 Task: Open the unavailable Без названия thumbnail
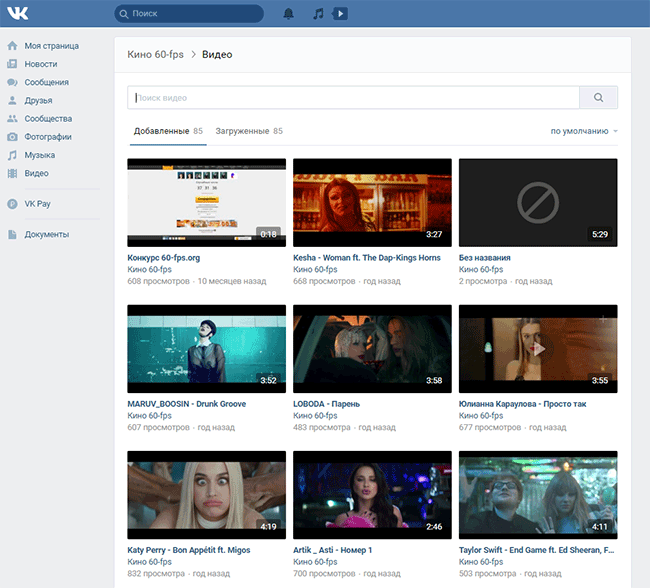[538, 202]
